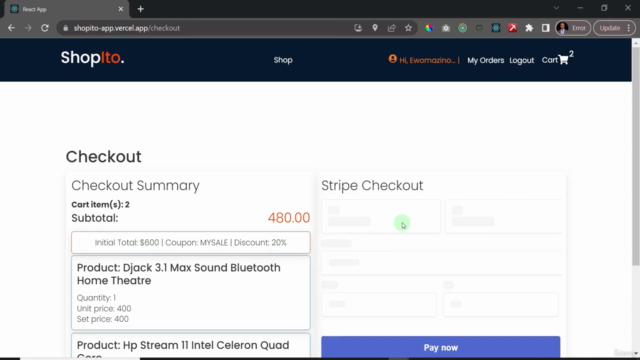640x360 pixels.
Task: Open the colorful color-picker extension
Action: (429, 28)
